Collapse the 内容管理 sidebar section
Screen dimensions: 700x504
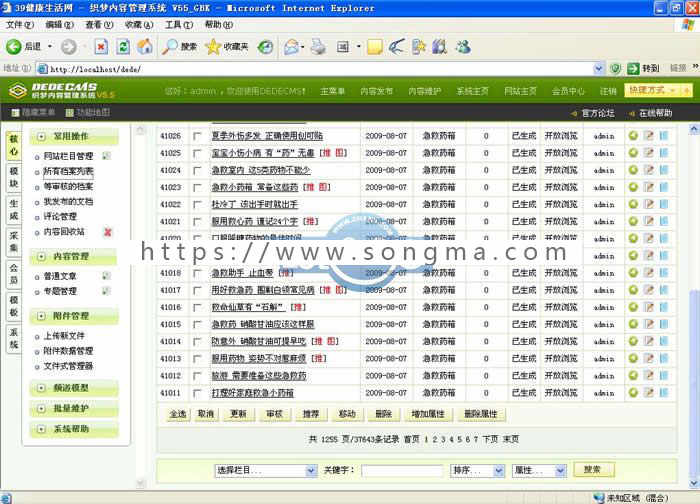[x=42, y=256]
